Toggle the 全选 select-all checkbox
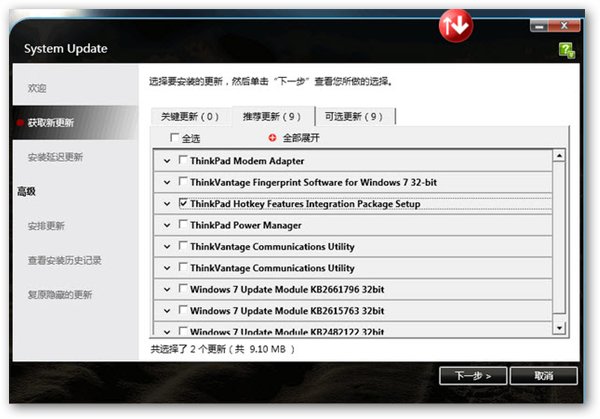600x419 pixels. pyautogui.click(x=174, y=137)
